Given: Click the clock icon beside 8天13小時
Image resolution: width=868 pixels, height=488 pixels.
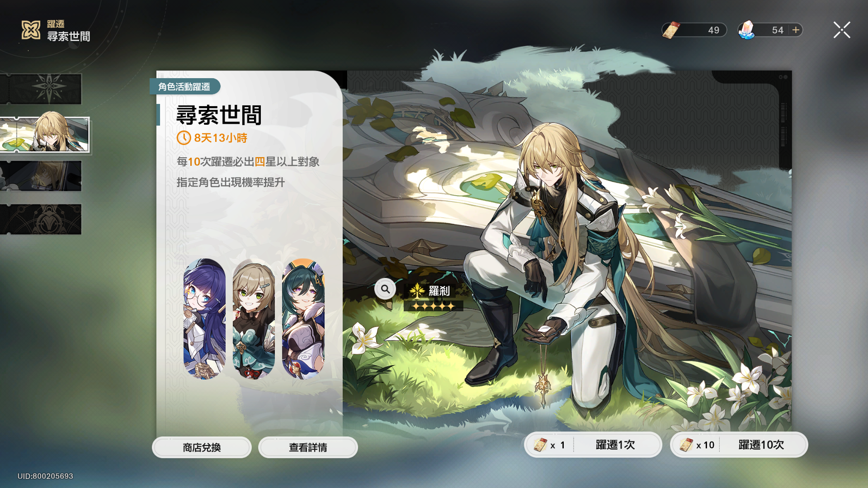Looking at the screenshot, I should (184, 138).
